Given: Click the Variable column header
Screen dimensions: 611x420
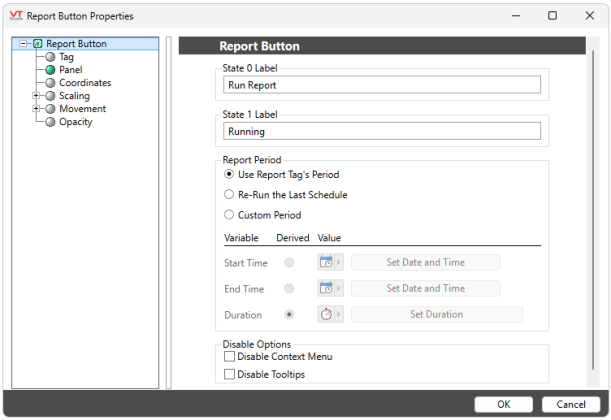Looking at the screenshot, I should (241, 238).
